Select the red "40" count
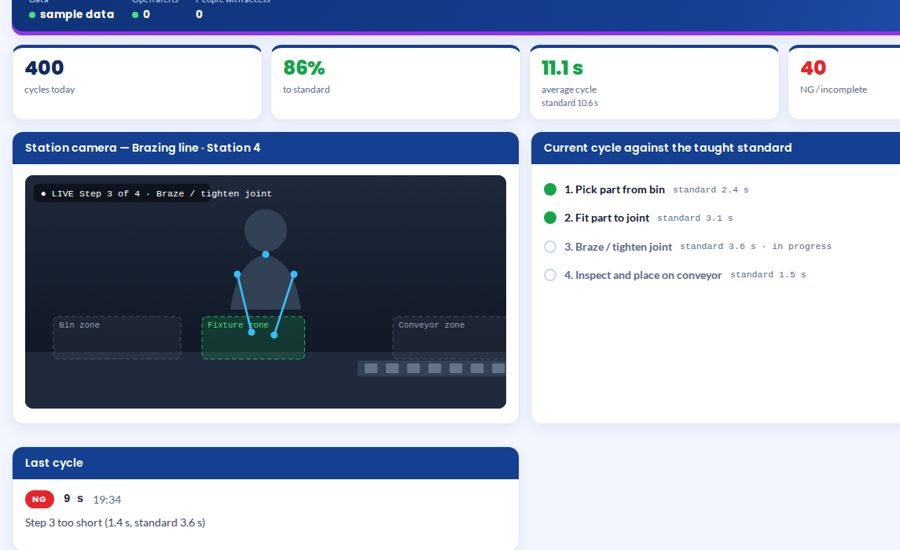The image size is (900, 550). [813, 68]
